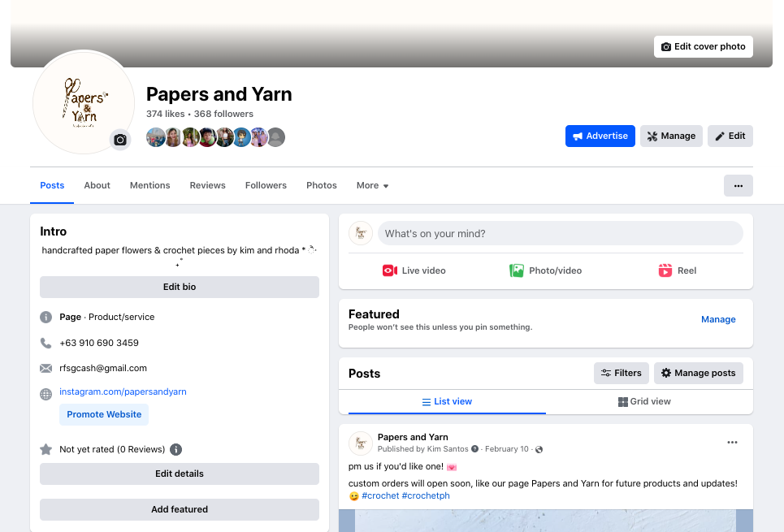Click the What's on your mind field
The width and height of the screenshot is (784, 532).
click(560, 233)
